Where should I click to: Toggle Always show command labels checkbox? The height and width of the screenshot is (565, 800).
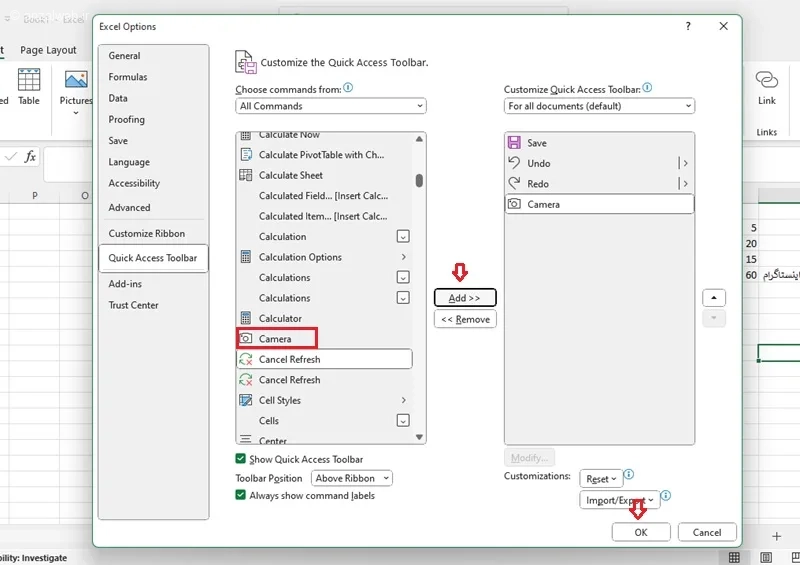tap(241, 495)
